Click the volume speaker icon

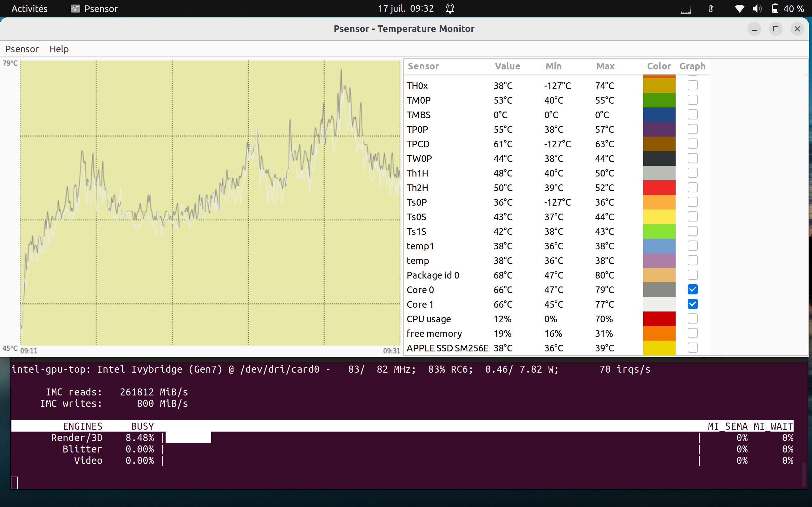[757, 9]
